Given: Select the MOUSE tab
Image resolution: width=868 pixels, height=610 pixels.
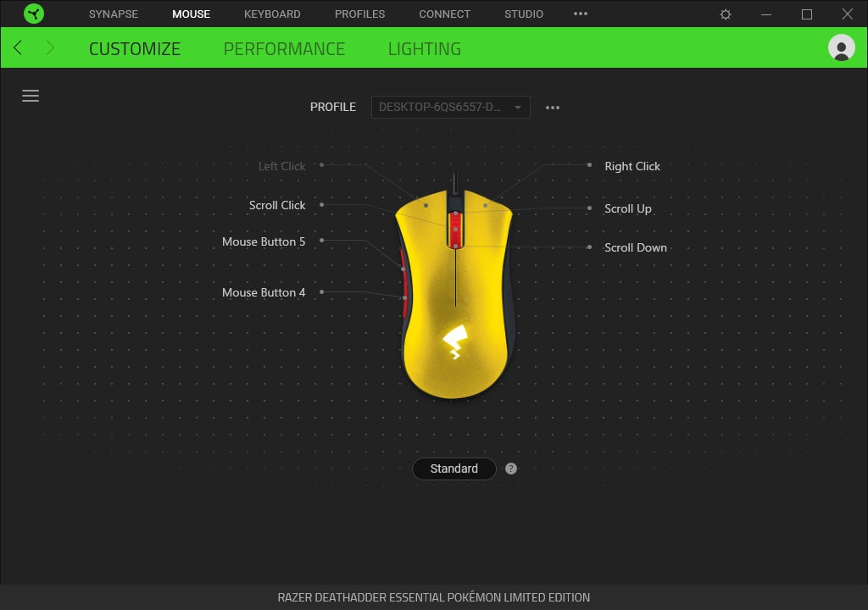Looking at the screenshot, I should pos(191,14).
